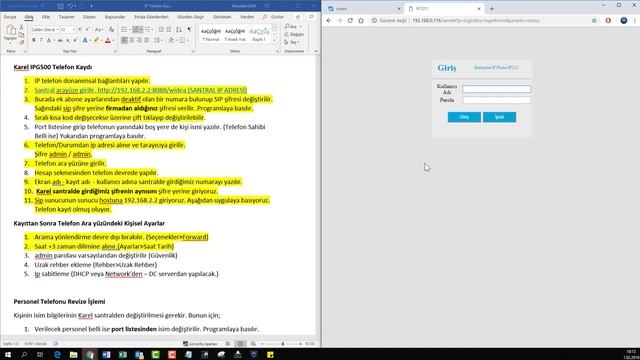Click the Giriş login button on web page
This screenshot has height=360, width=640.
click(464, 117)
